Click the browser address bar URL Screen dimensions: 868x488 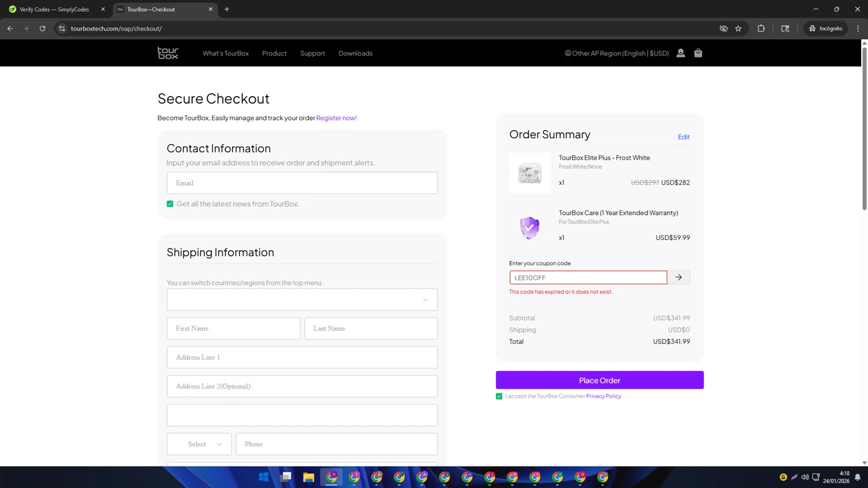click(x=116, y=28)
